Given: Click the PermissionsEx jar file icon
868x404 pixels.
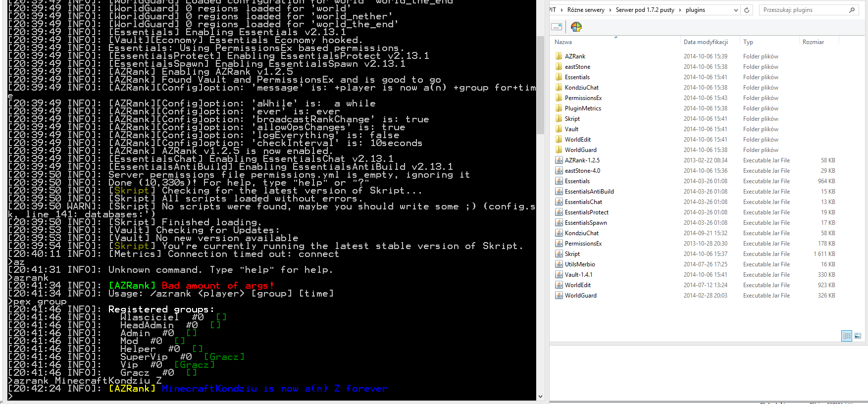Looking at the screenshot, I should click(559, 244).
